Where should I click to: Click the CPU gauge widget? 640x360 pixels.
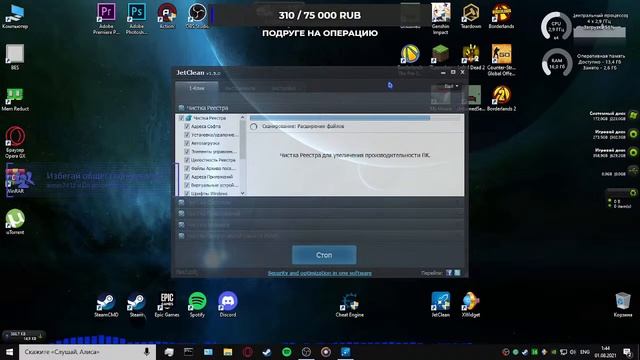[x=556, y=27]
